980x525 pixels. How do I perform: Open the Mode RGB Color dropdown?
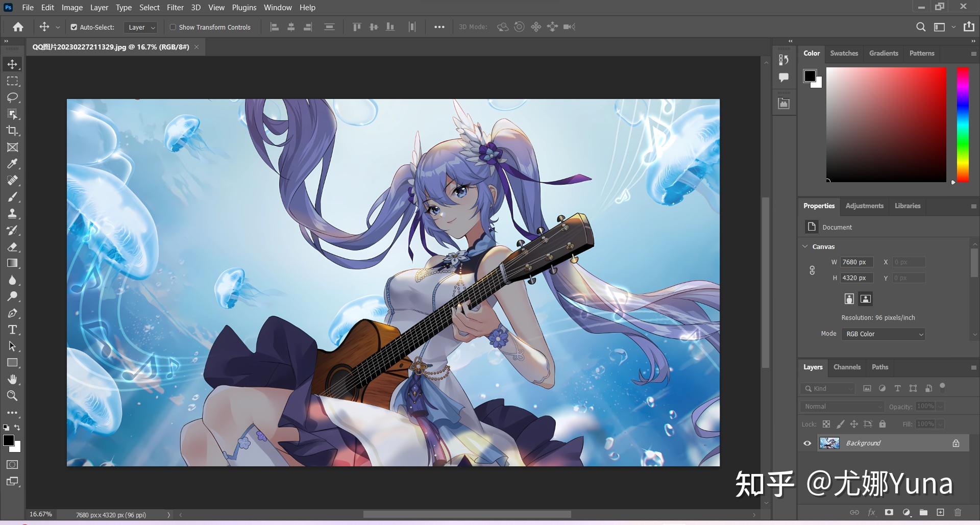[x=884, y=334]
